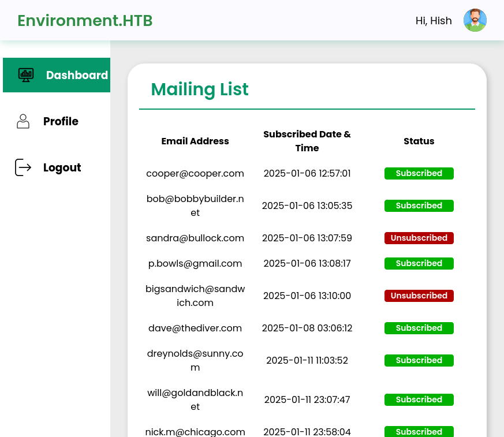Click the Email Address column header

[x=195, y=141]
